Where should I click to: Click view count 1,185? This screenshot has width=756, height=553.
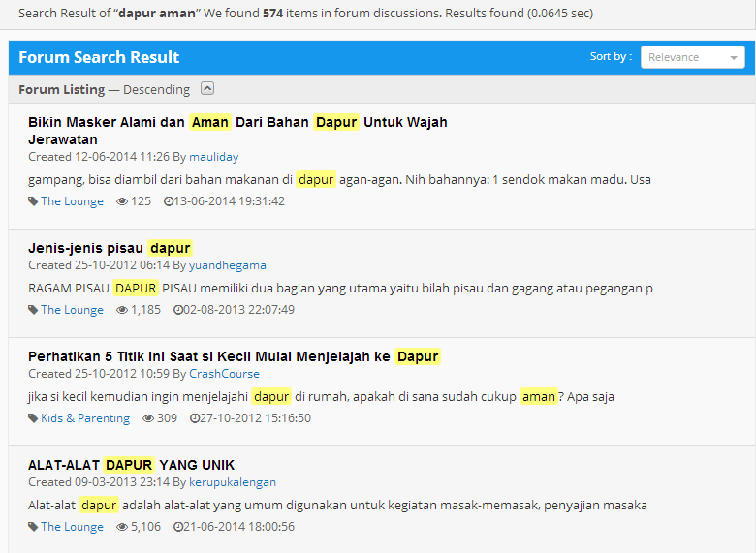pos(145,309)
